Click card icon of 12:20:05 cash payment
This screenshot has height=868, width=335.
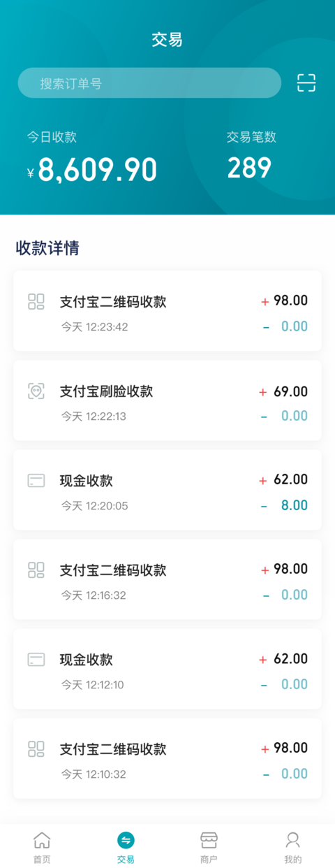pos(36,481)
